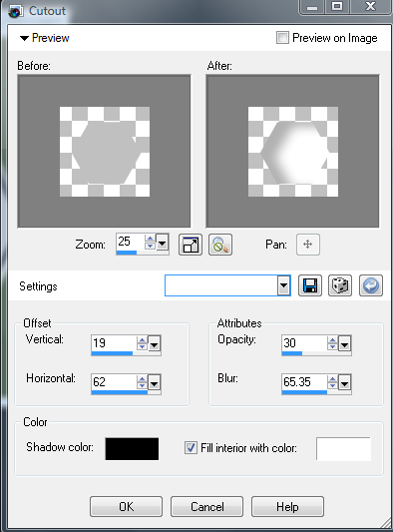Pick the black Shadow color swatch

(132, 448)
